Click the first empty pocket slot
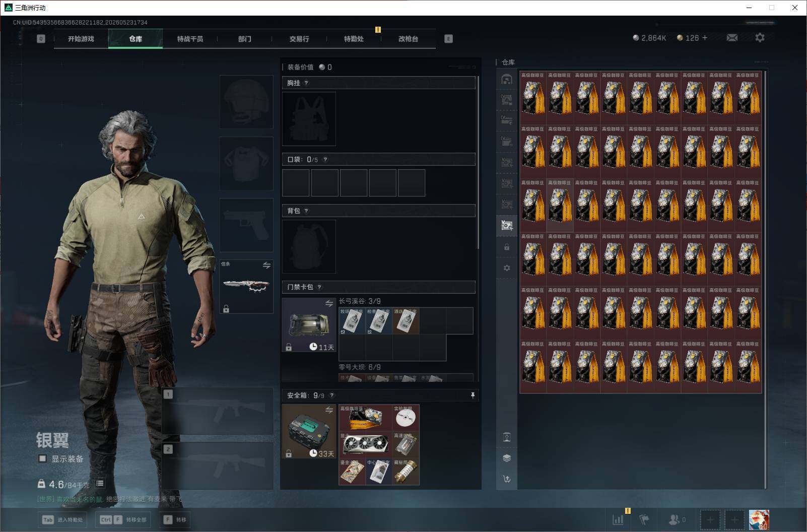Viewport: 807px width, 532px height. 296,182
